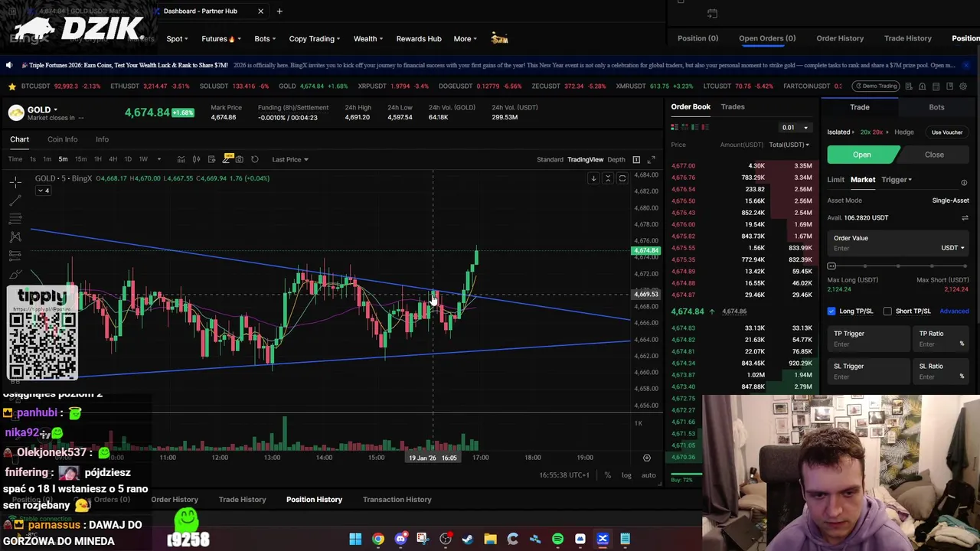The width and height of the screenshot is (980, 551).
Task: Open the Trigger order type dropdown
Action: click(x=897, y=180)
